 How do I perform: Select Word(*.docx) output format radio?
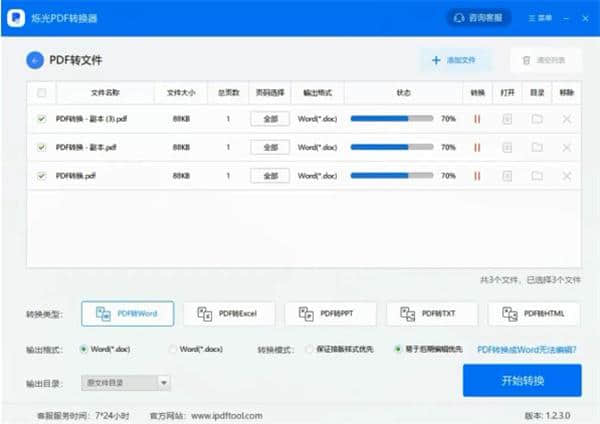coord(173,350)
